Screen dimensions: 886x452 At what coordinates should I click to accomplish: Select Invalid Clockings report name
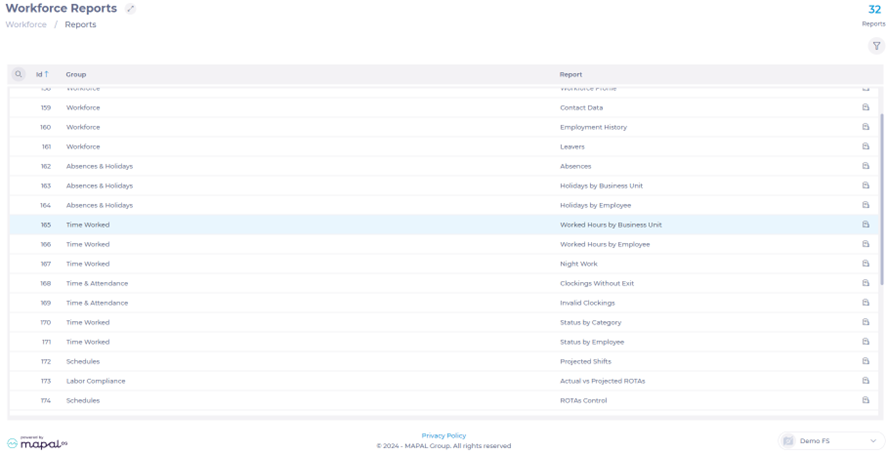pyautogui.click(x=588, y=303)
